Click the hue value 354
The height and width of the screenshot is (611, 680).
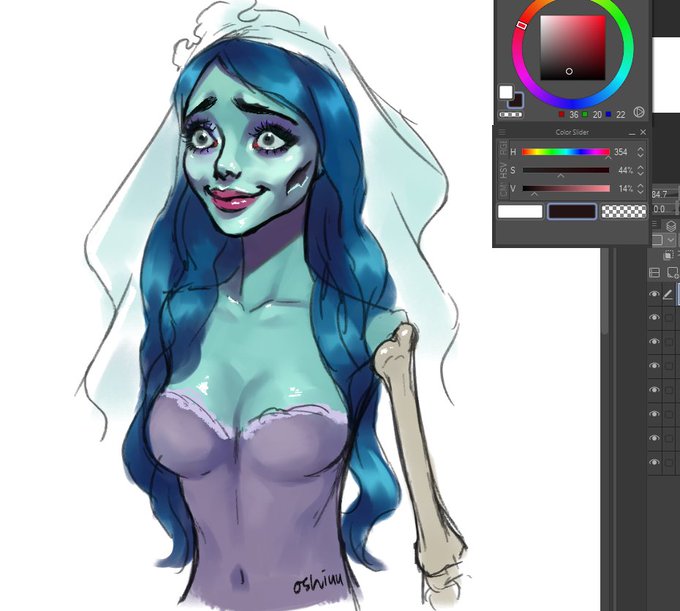click(621, 152)
